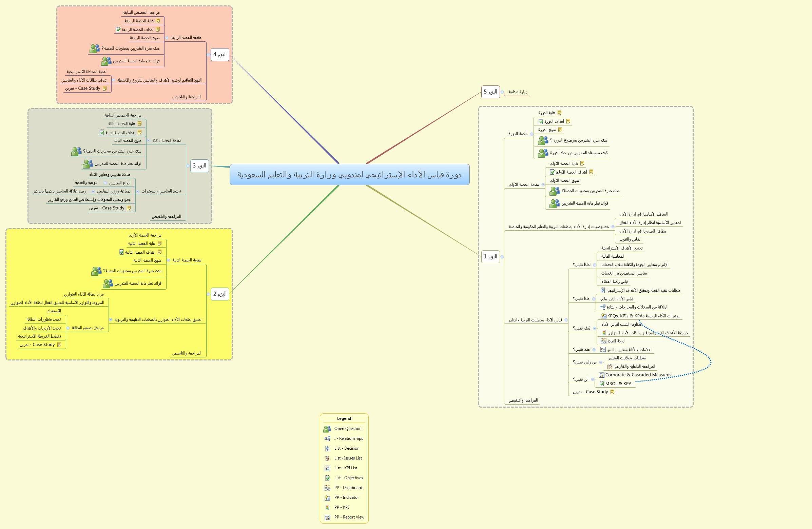The image size is (812, 529).
Task: Click the indicator lightbulb icon on KPQs, KPIs & KPAs
Action: 603,316
